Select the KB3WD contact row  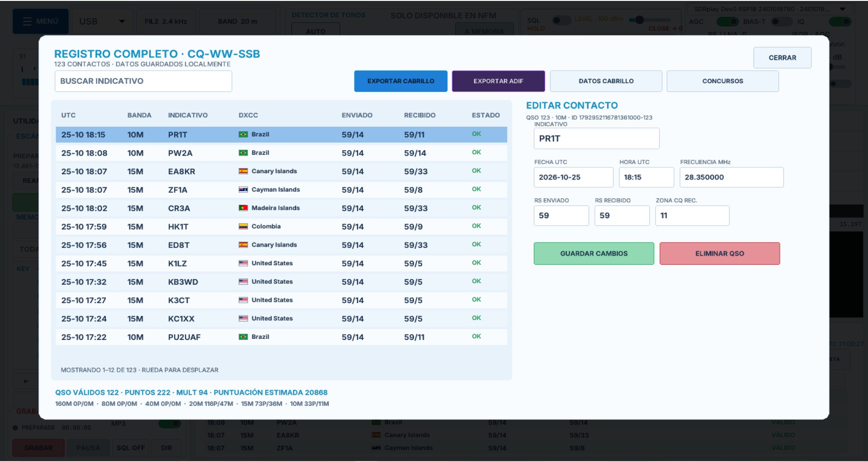(281, 282)
